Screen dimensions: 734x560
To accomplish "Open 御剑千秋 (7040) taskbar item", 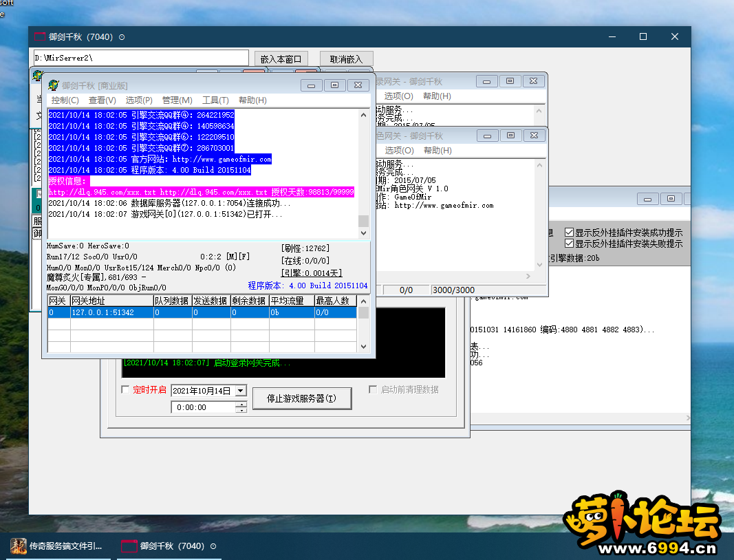I will pos(169,546).
